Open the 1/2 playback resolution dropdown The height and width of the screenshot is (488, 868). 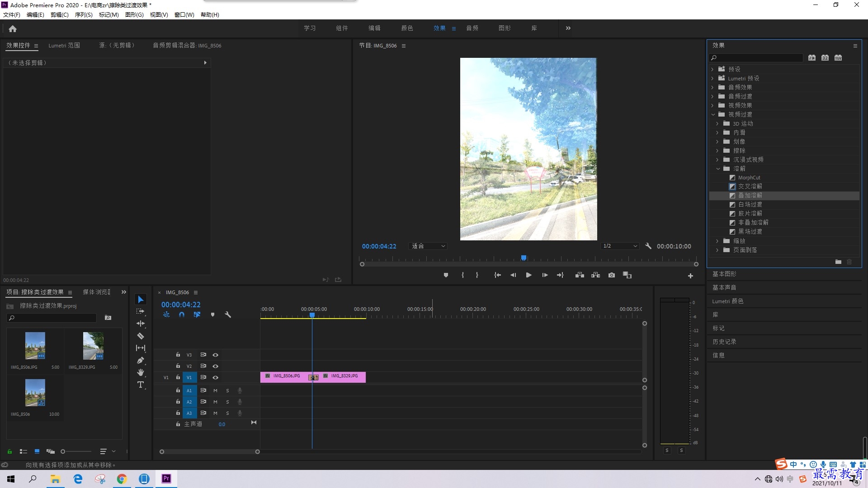(x=620, y=246)
